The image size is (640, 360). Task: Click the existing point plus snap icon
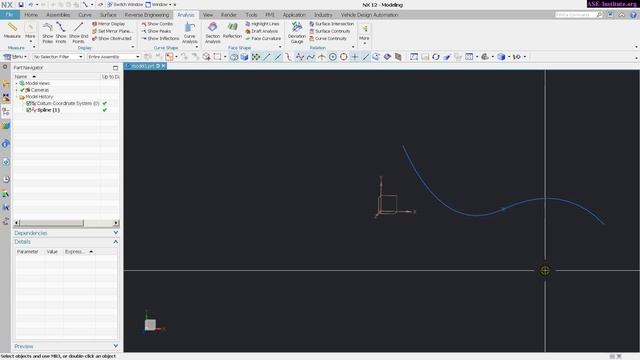tap(355, 57)
